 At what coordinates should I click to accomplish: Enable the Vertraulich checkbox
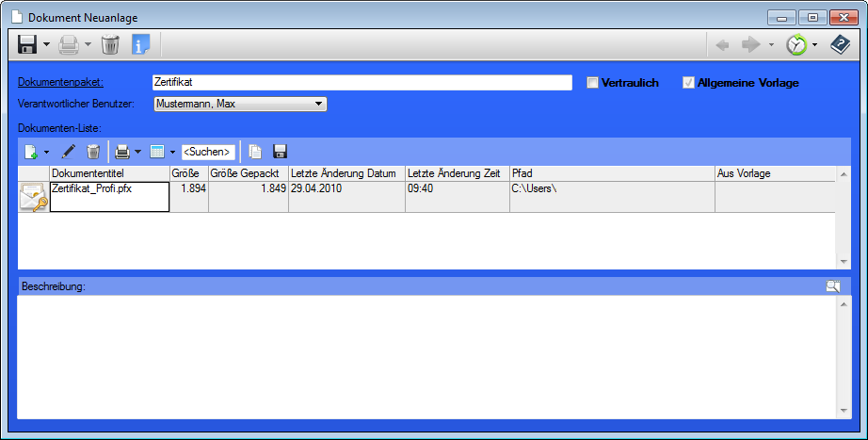point(592,83)
